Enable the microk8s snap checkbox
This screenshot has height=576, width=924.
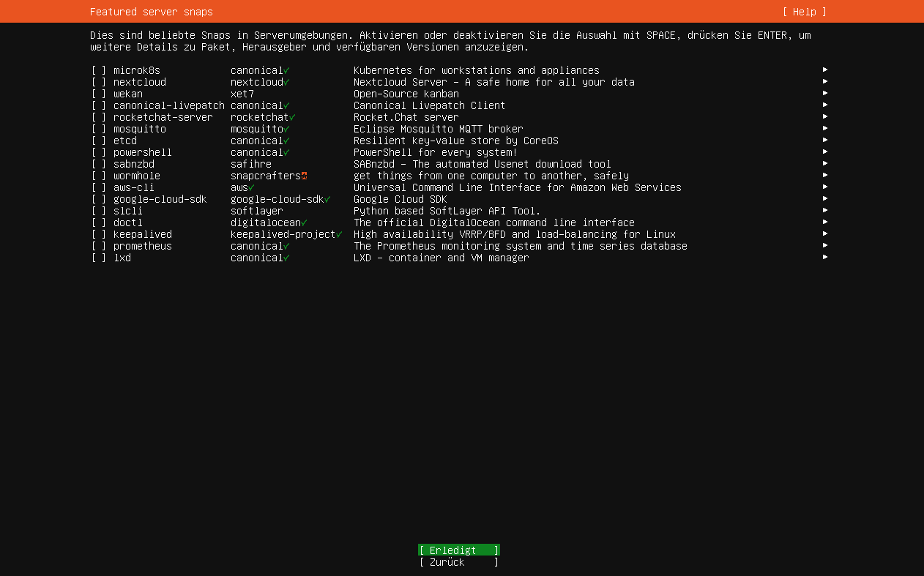pos(99,70)
